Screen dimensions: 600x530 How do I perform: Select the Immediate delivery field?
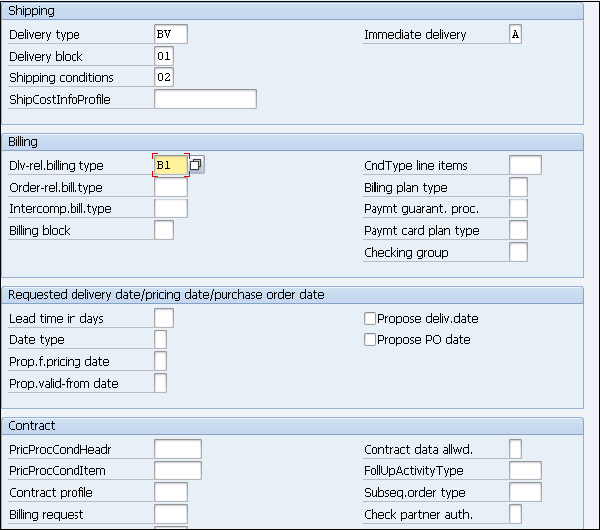click(515, 34)
